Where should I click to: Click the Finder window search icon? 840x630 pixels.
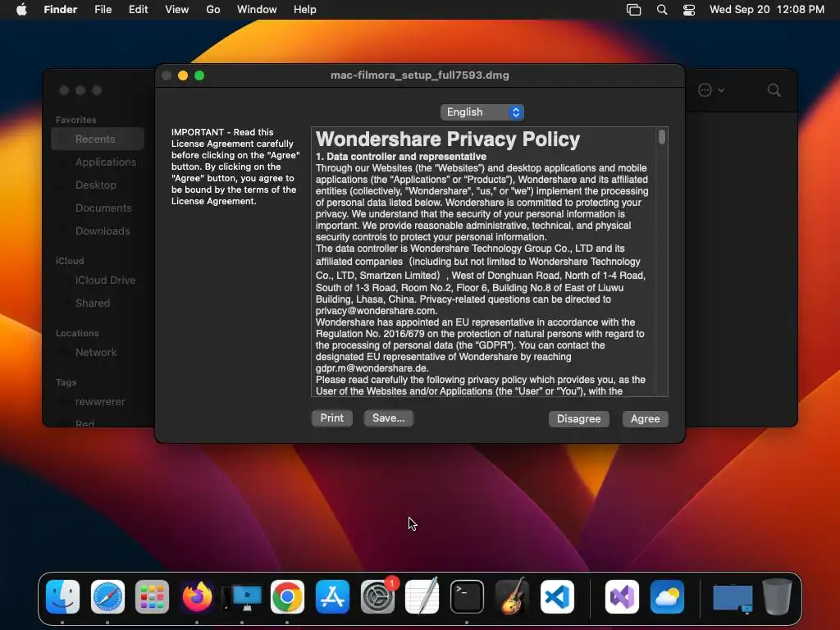click(x=774, y=90)
